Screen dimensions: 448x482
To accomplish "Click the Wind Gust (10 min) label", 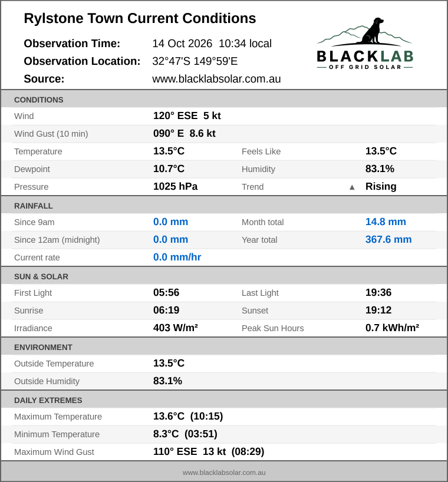I will coord(51,134).
